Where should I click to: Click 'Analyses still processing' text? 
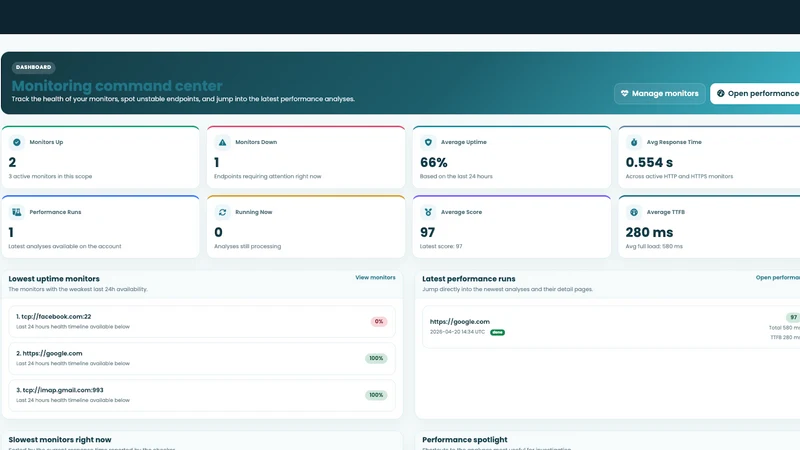point(247,246)
